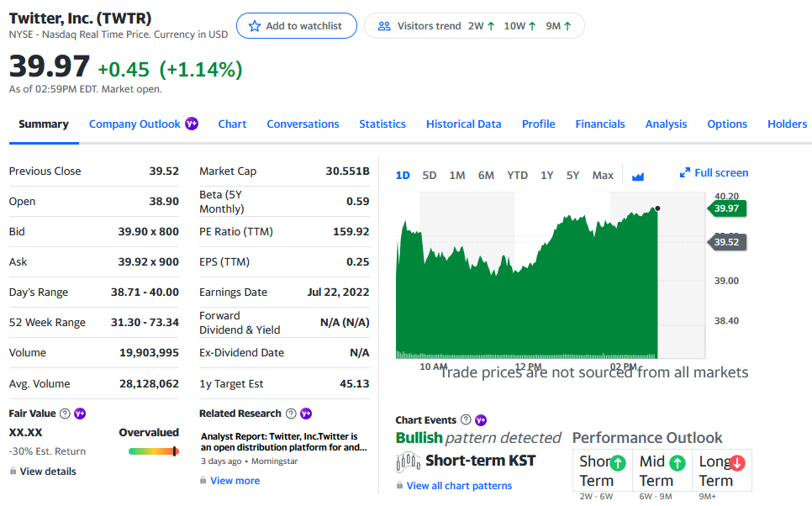Click the gray 39.52 previous close tag
This screenshot has height=506, width=812.
point(727,242)
